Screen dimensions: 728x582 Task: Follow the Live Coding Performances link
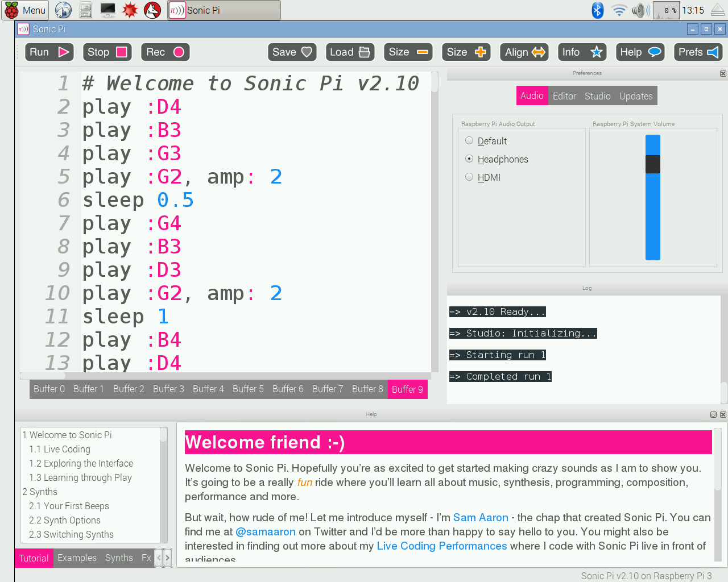tap(442, 546)
